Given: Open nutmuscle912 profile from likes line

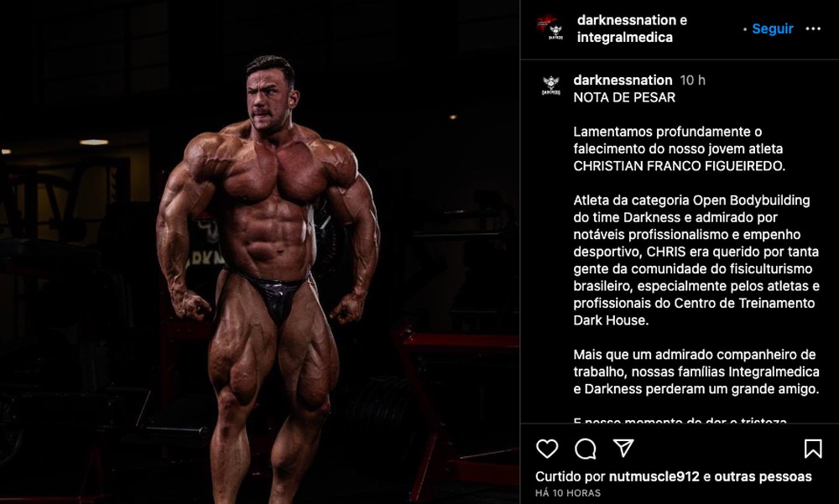Looking at the screenshot, I should pyautogui.click(x=654, y=476).
